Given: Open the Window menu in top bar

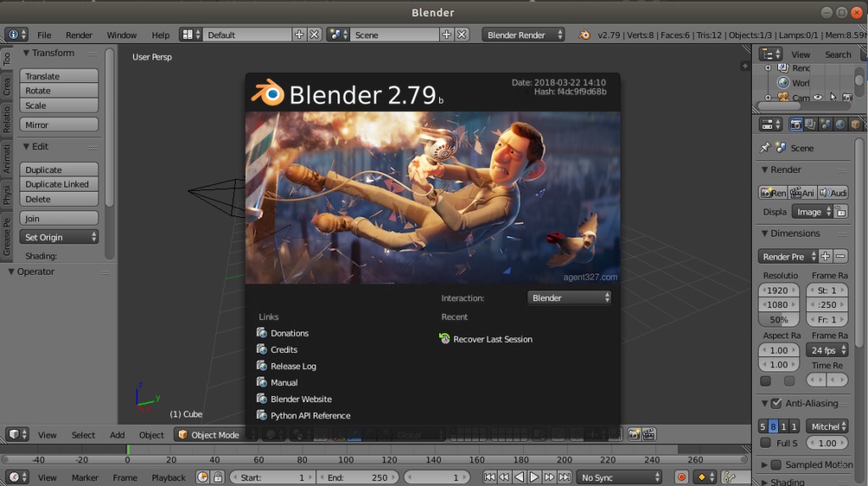Looking at the screenshot, I should coord(121,35).
